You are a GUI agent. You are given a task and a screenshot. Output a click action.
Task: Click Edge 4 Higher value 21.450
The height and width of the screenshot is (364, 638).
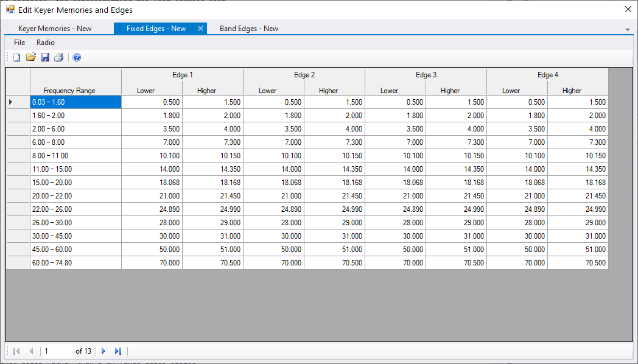pyautogui.click(x=578, y=196)
